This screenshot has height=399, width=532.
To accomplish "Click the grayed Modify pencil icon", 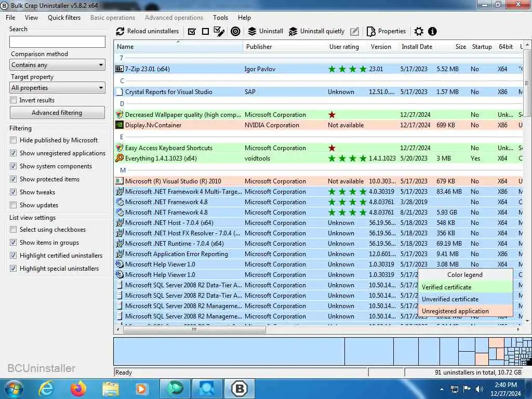I will (354, 32).
